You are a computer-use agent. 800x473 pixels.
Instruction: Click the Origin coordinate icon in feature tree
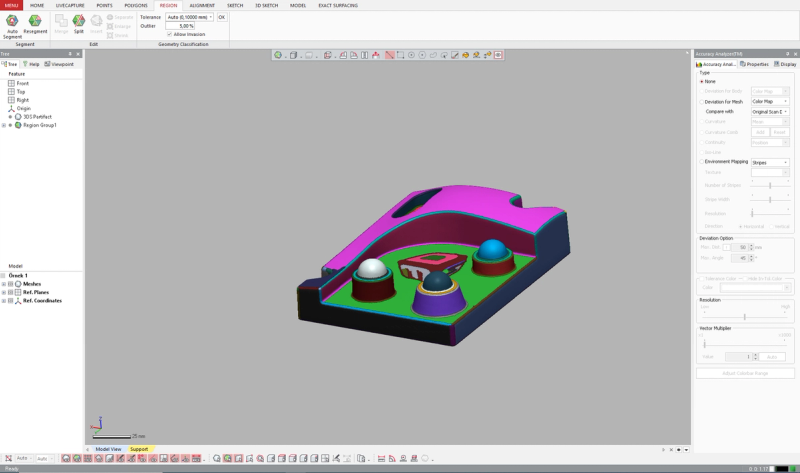[x=11, y=109]
